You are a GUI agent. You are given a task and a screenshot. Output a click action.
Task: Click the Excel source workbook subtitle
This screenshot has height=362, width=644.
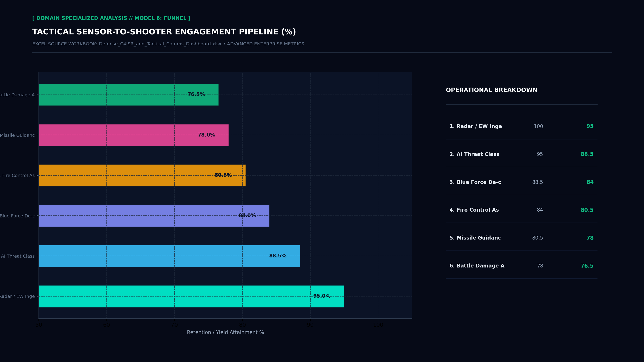[168, 44]
